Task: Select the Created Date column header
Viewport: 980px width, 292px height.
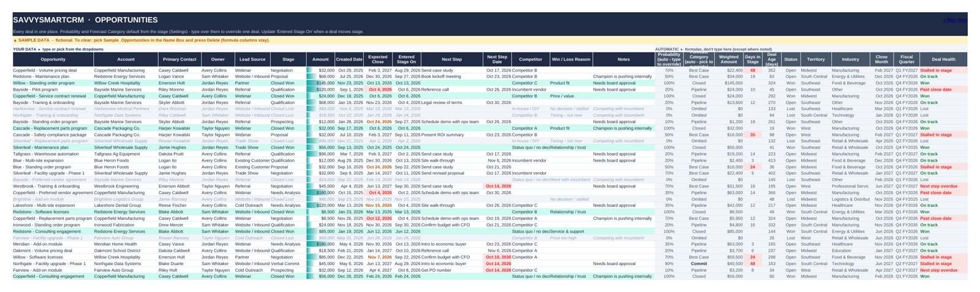Action: click(349, 59)
